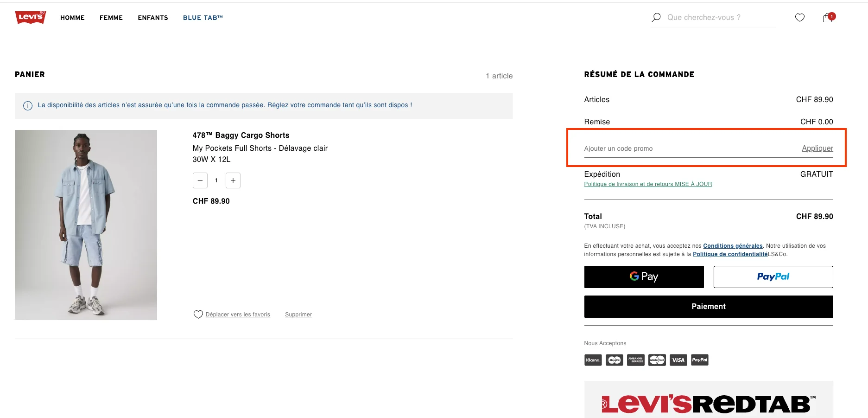Open the Baggy Cargo Shorts product image
This screenshot has width=868, height=418.
(86, 225)
